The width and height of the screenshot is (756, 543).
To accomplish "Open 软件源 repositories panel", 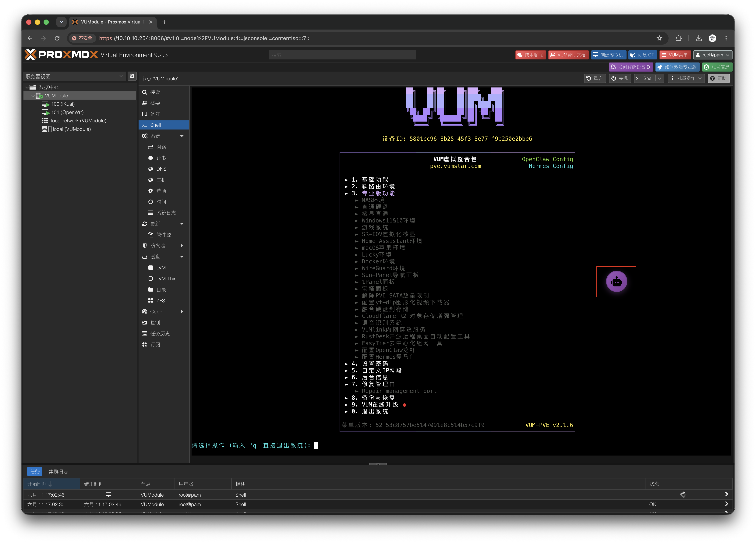I will pos(164,235).
